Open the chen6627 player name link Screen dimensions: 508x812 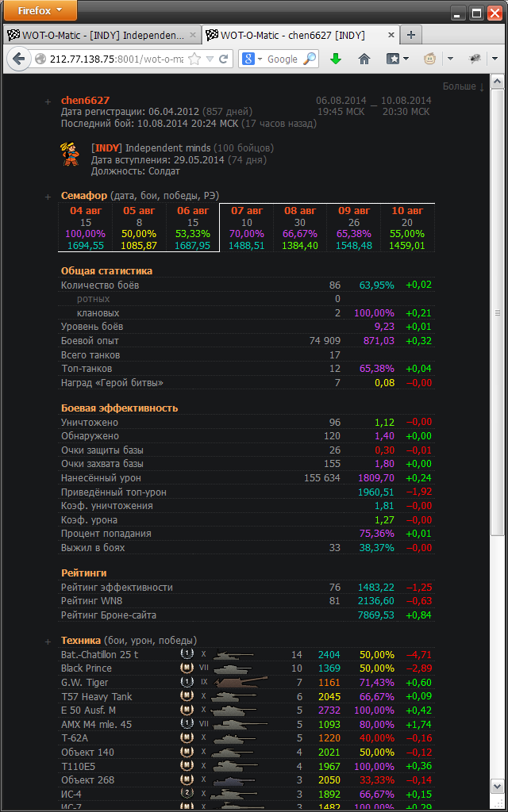click(85, 101)
